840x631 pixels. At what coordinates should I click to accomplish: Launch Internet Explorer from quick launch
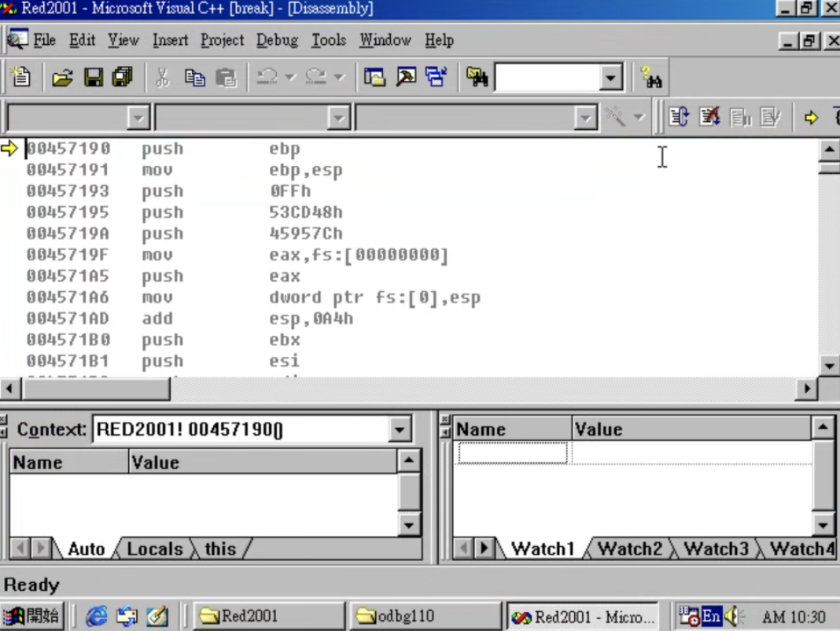click(x=97, y=616)
